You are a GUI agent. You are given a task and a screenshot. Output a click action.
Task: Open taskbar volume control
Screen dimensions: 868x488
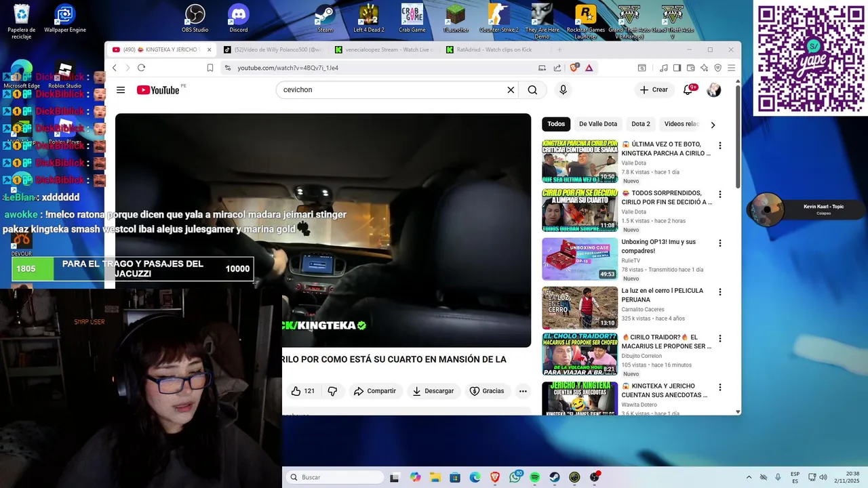pos(824,477)
